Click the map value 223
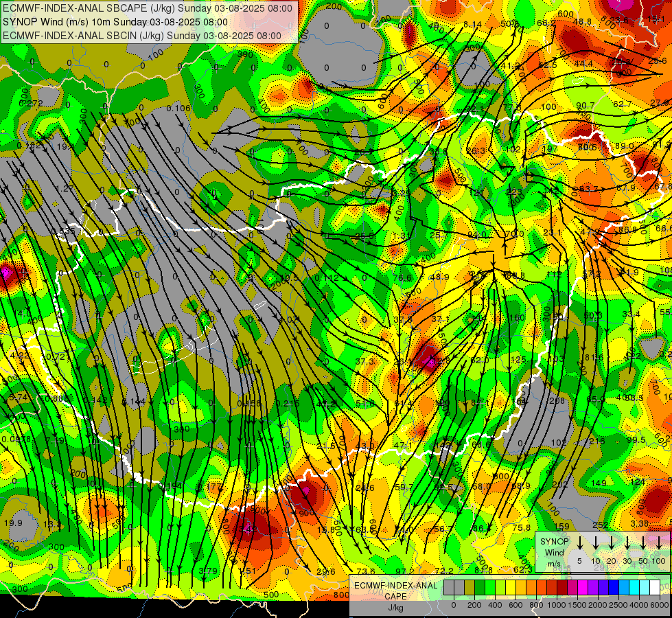Image resolution: width=672 pixels, height=618 pixels. pos(514,192)
